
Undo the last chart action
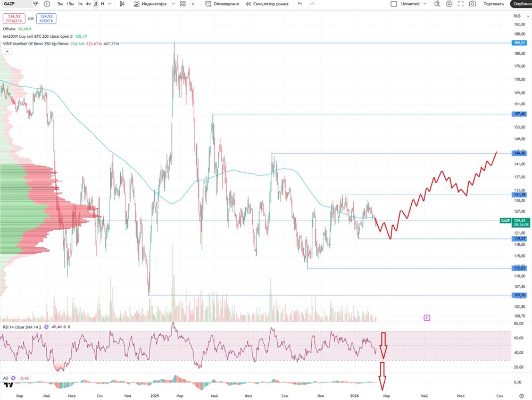[300, 4]
